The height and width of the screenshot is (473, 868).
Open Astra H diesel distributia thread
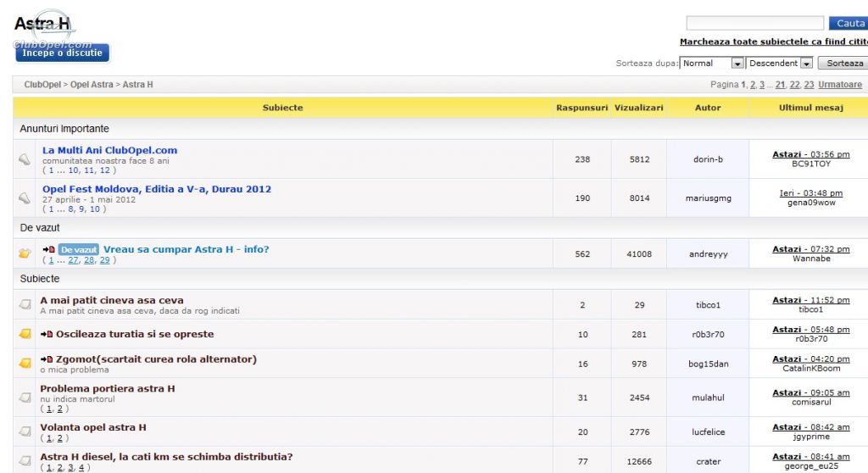[166, 457]
